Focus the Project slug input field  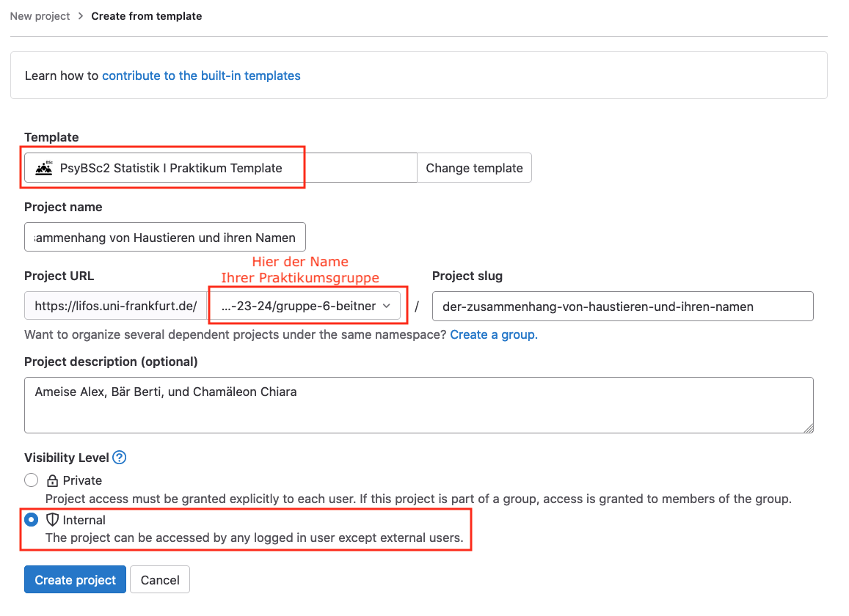622,307
